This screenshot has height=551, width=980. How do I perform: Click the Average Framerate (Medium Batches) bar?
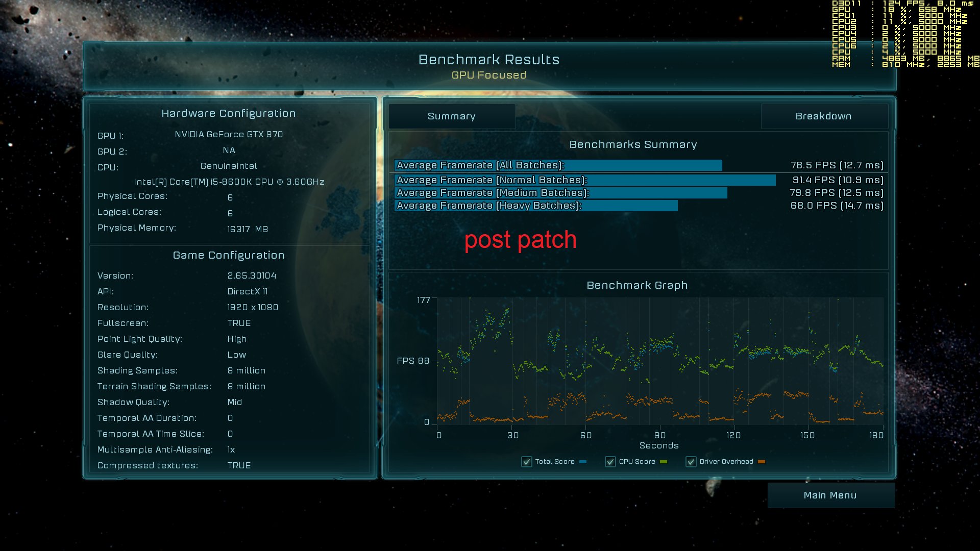tap(560, 193)
